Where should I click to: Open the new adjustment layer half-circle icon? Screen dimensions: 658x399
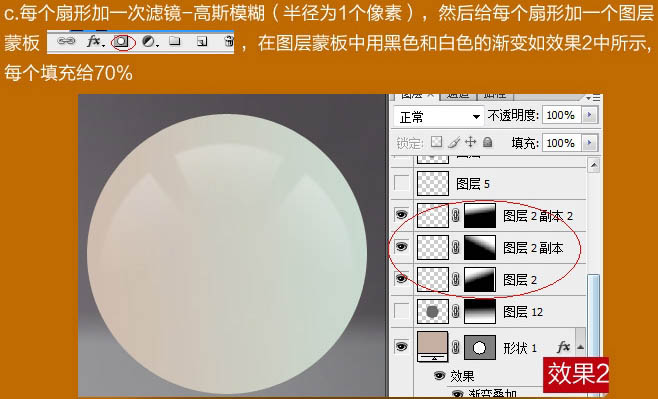[x=149, y=41]
